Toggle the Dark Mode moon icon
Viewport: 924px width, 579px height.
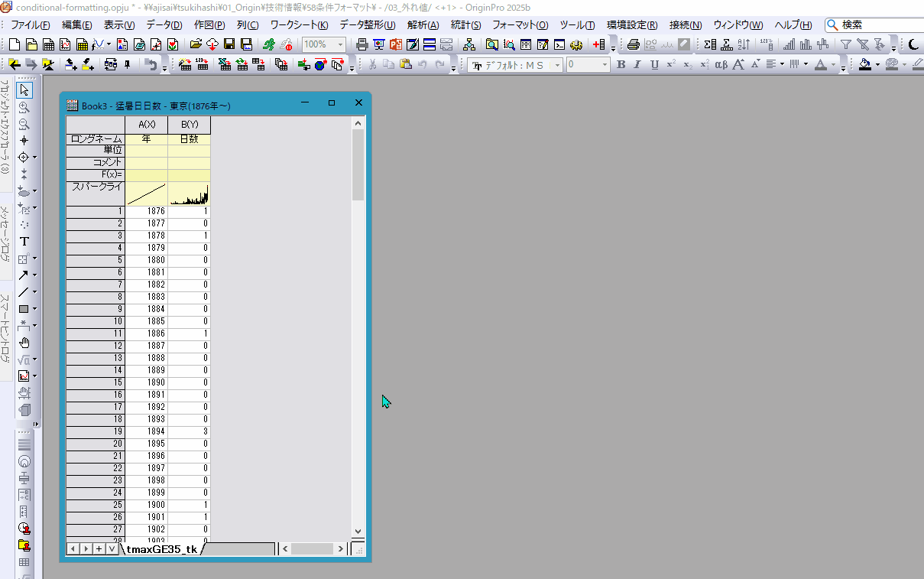913,44
